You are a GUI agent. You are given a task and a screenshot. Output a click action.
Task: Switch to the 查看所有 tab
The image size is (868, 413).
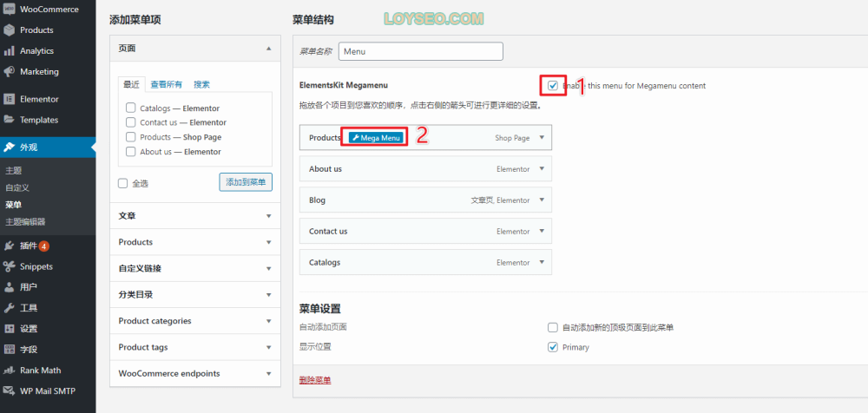[166, 85]
